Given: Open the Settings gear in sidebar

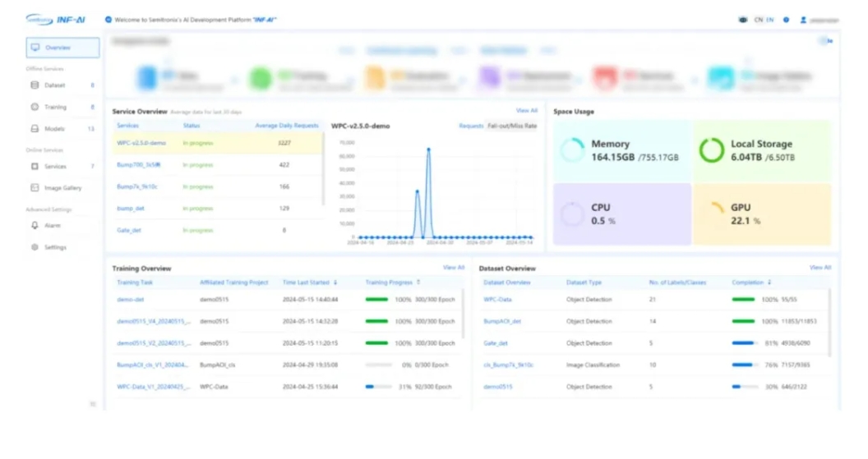Looking at the screenshot, I should click(35, 247).
